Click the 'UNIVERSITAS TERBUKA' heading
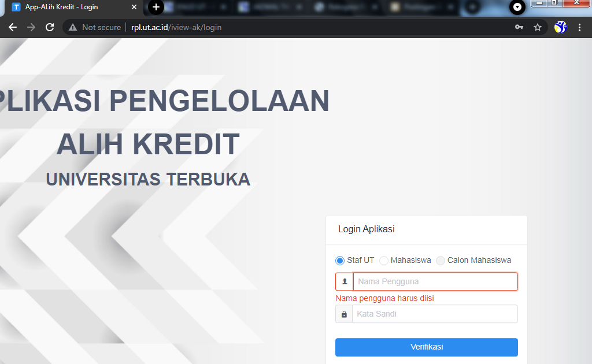The image size is (592, 364). pyautogui.click(x=148, y=180)
